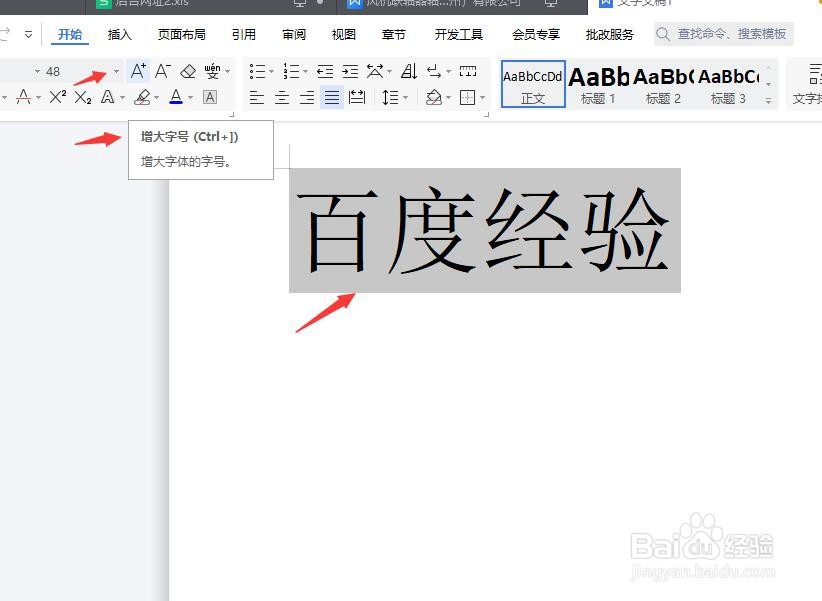Open the highlight color dropdown arrow

(156, 98)
